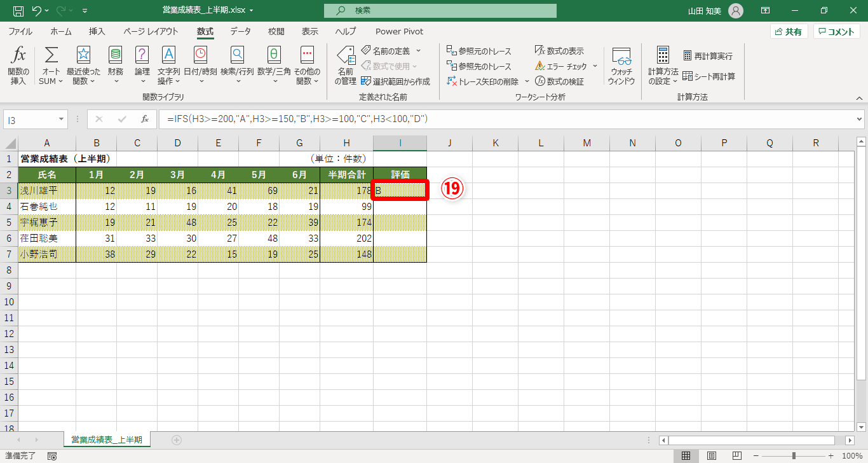Click the zoom out minus button
This screenshot has width=868, height=463.
756,456
